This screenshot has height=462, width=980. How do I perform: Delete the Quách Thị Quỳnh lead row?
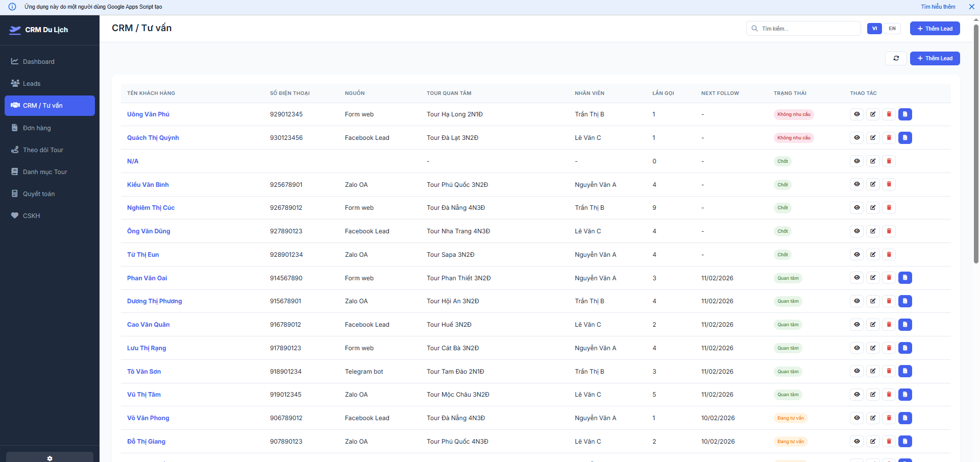tap(889, 138)
